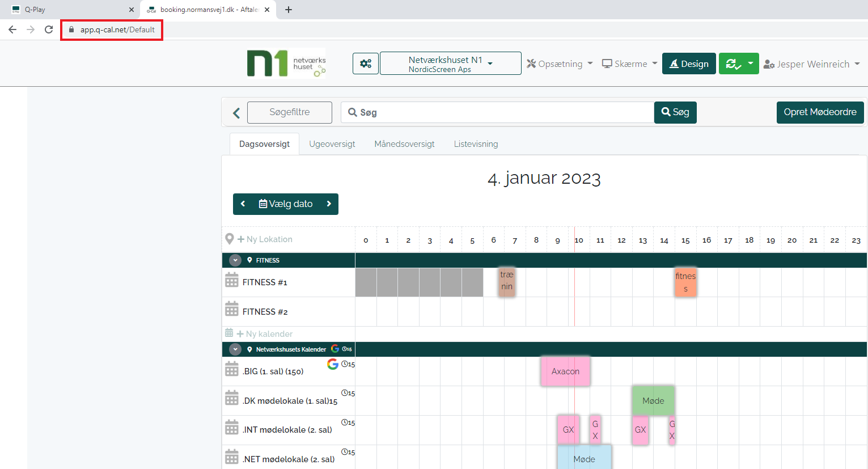
Task: Click the Design button
Action: click(x=689, y=64)
